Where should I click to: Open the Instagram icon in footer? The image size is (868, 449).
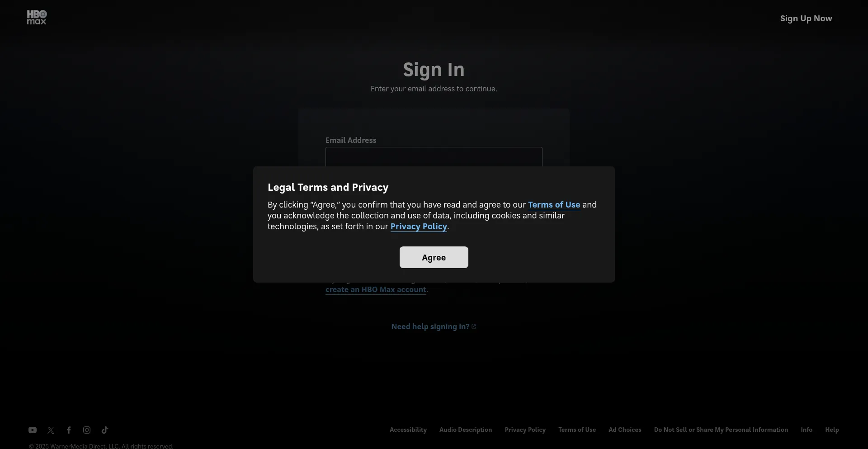(x=87, y=430)
